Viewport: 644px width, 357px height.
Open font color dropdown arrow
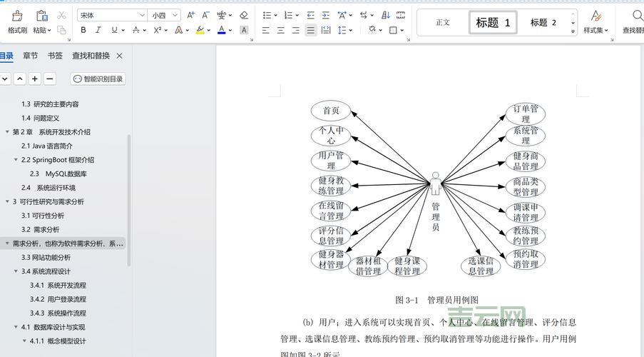pos(230,31)
